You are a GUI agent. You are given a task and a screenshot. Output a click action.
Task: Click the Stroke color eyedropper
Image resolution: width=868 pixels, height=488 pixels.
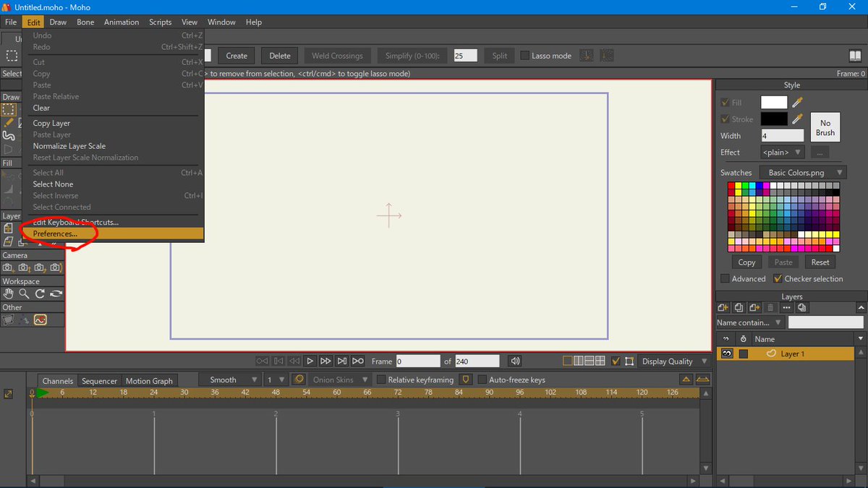pos(797,119)
